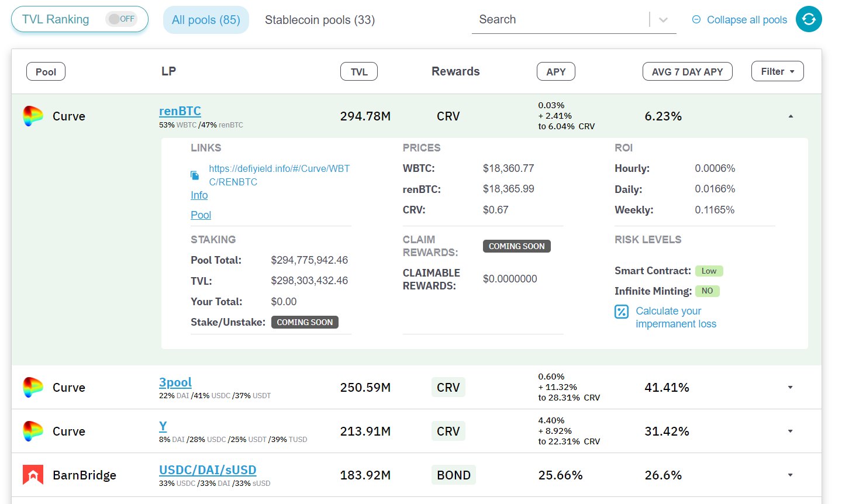Click Claim Rewards COMING SOON button
The image size is (842, 504).
[x=517, y=246]
